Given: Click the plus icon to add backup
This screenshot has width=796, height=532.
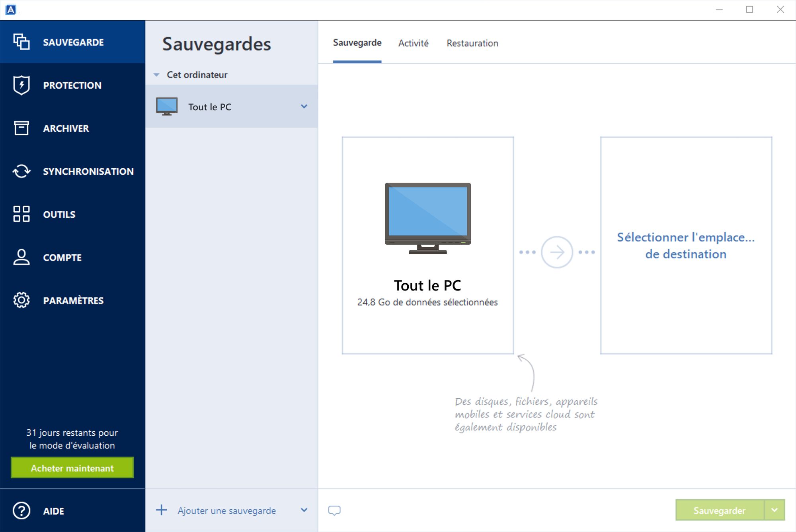Looking at the screenshot, I should (162, 510).
